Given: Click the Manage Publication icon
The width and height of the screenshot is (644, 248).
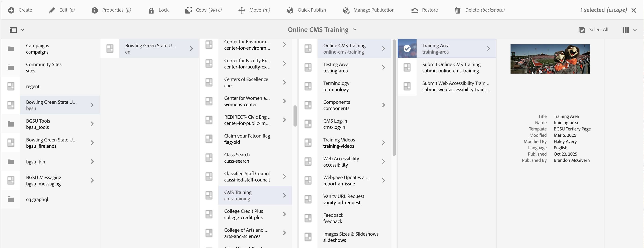Looking at the screenshot, I should pos(346,10).
